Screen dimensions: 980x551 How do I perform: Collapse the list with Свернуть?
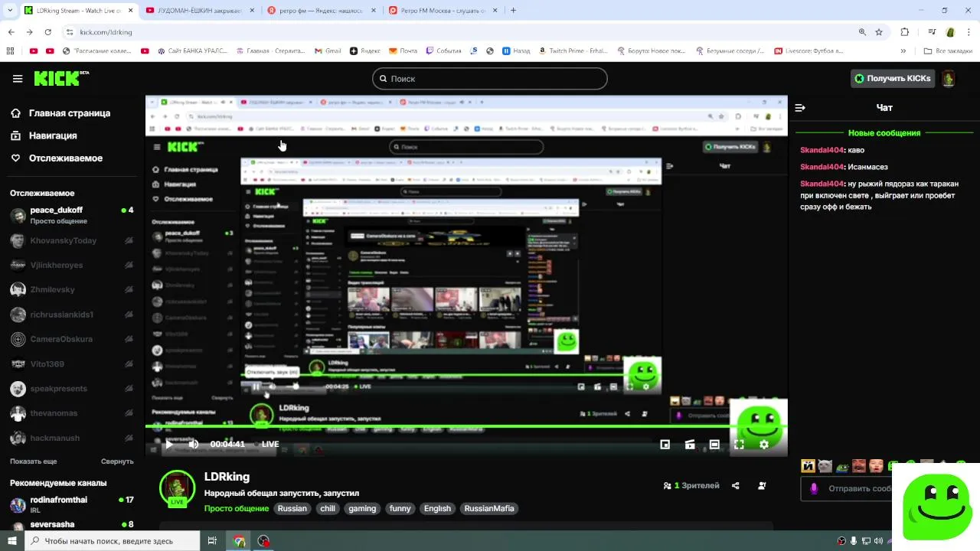[x=117, y=461]
